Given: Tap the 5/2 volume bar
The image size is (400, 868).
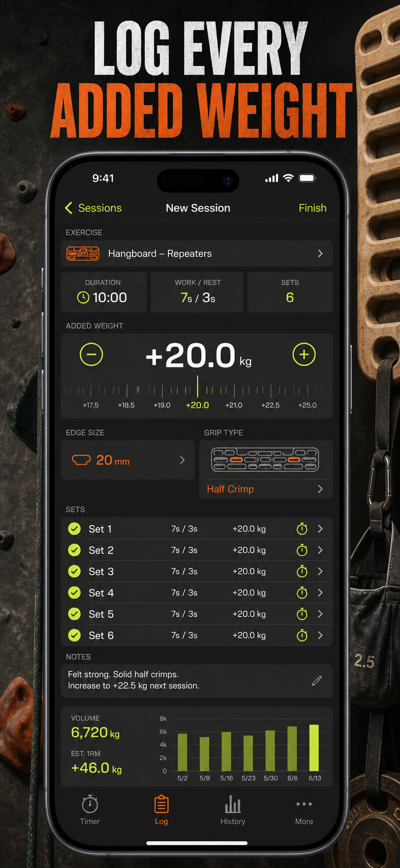Looking at the screenshot, I should (x=183, y=752).
